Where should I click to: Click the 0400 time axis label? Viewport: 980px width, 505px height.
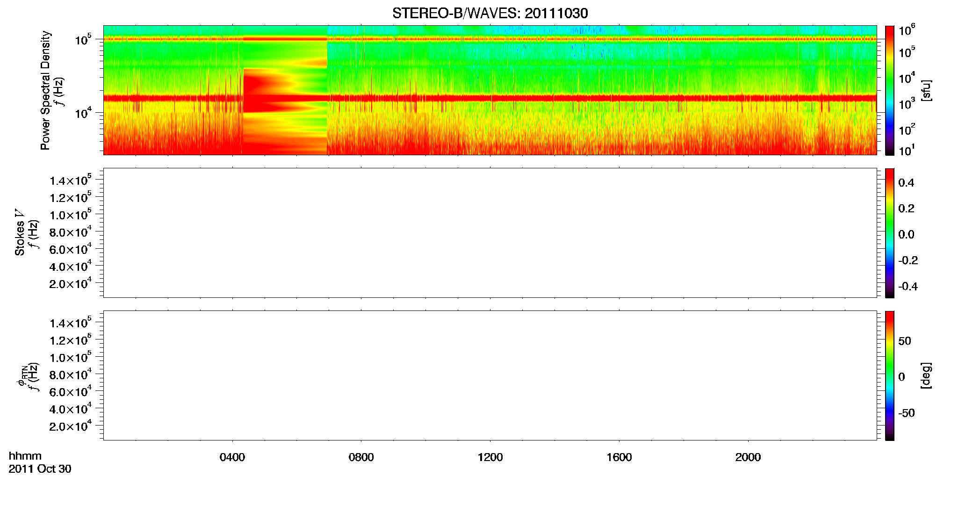232,457
